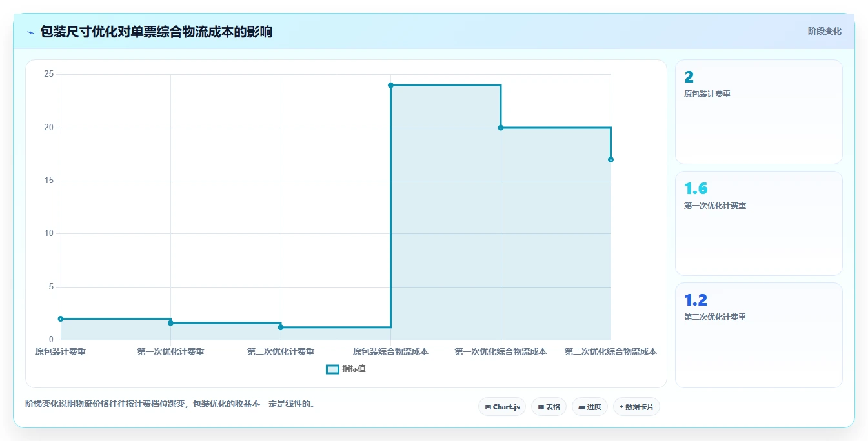Click data point for 第二次优化综合物流成本 at 17
This screenshot has width=868, height=441.
point(611,159)
